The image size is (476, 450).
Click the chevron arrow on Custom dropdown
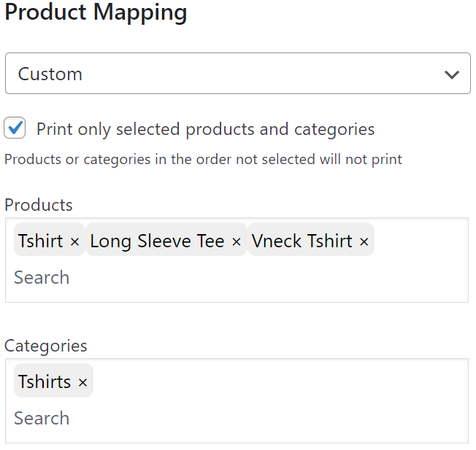[x=452, y=74]
